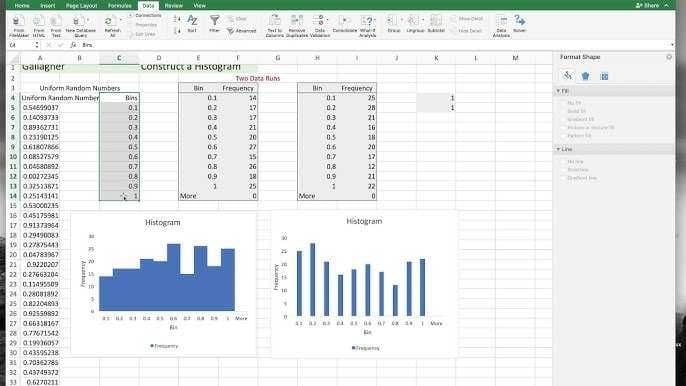Click the Two Data Runs cell
The height and width of the screenshot is (386, 686).
258,78
